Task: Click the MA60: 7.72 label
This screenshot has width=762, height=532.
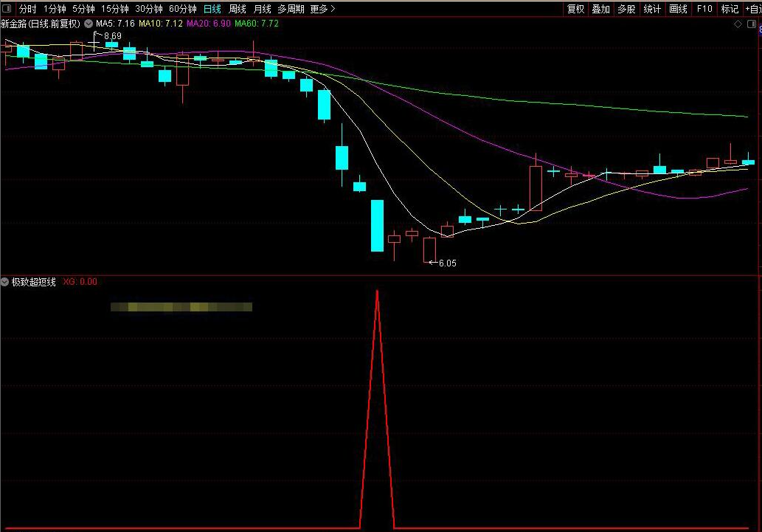Action: click(x=257, y=24)
